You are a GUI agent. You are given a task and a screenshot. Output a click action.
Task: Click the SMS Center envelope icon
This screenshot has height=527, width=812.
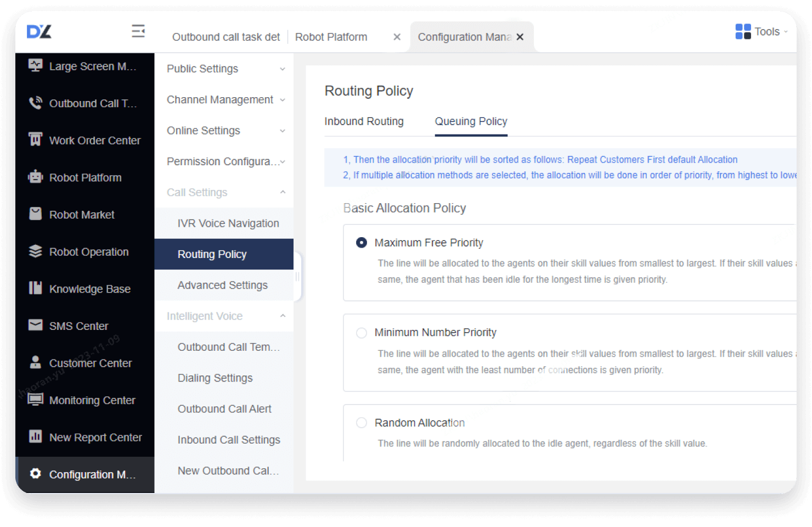(x=35, y=326)
